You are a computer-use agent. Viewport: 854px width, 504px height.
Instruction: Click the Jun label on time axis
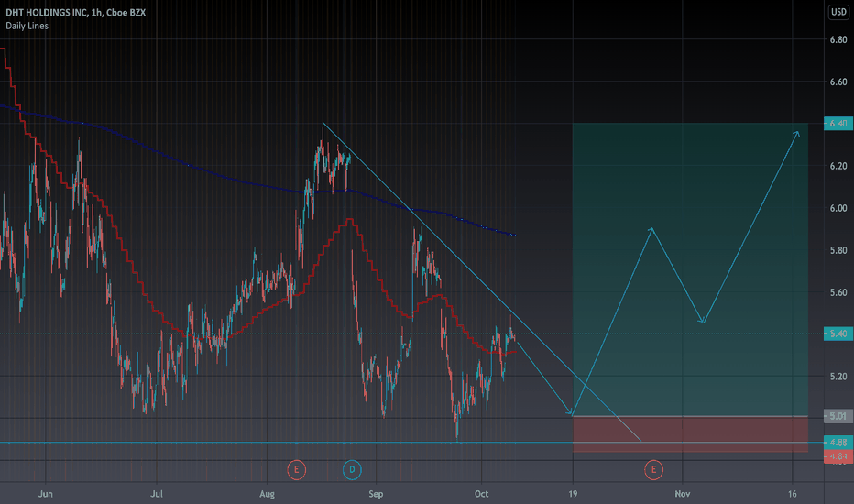(46, 494)
